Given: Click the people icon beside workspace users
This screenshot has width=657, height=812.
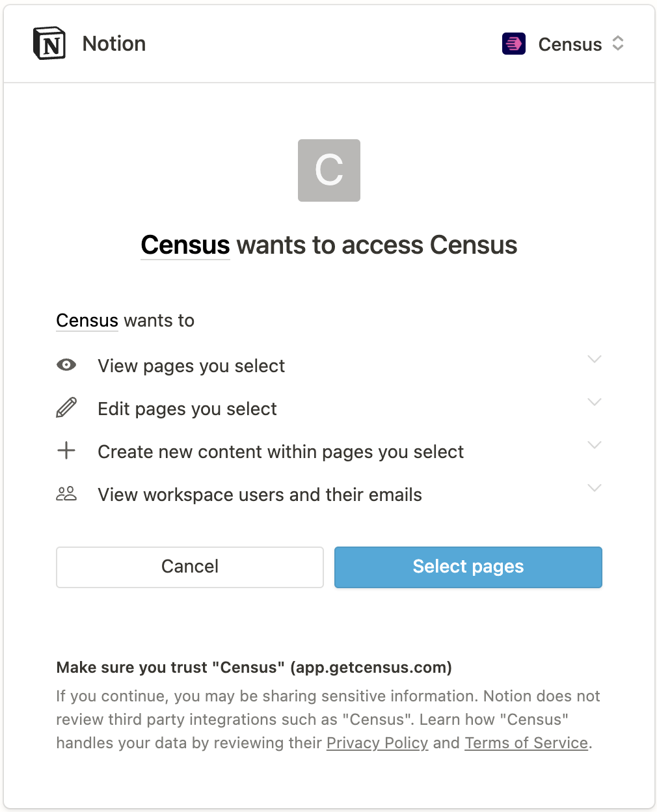Looking at the screenshot, I should pos(66,494).
